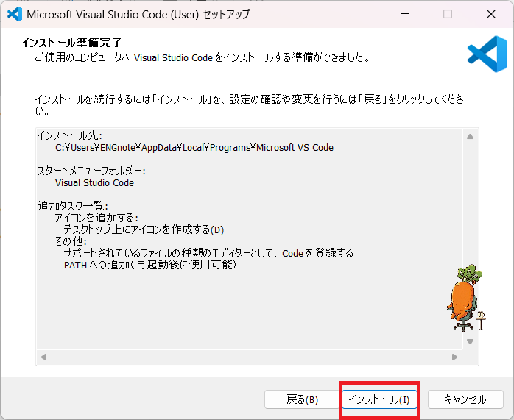Screen dimensions: 514x420
Task: Close the setup window with X
Action: [491, 14]
